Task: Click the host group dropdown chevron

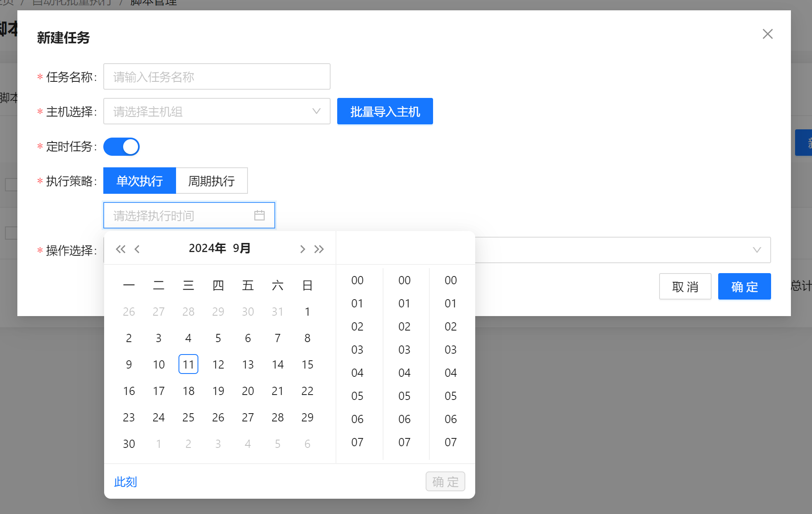Action: point(316,111)
